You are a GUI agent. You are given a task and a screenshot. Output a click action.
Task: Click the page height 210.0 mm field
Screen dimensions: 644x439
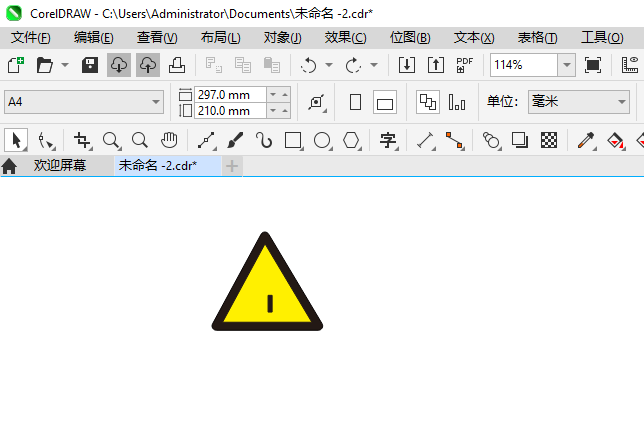230,111
